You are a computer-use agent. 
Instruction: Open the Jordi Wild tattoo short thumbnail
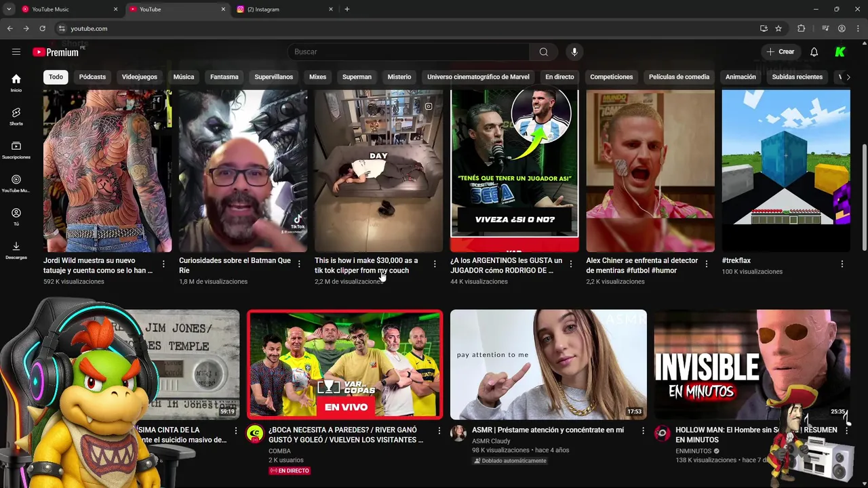(x=107, y=171)
